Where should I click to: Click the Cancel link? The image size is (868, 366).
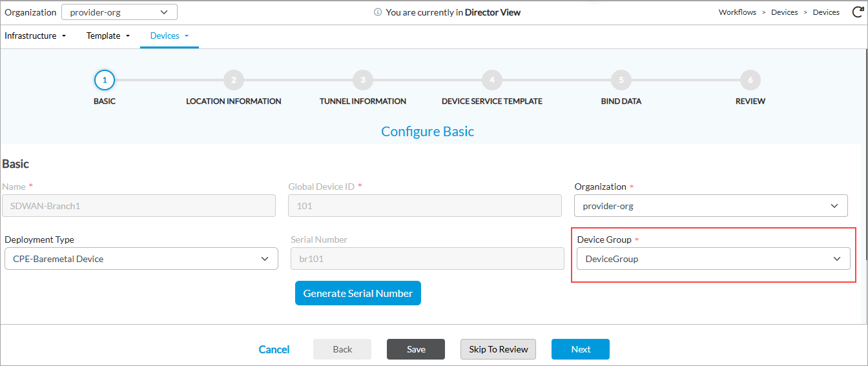[274, 349]
